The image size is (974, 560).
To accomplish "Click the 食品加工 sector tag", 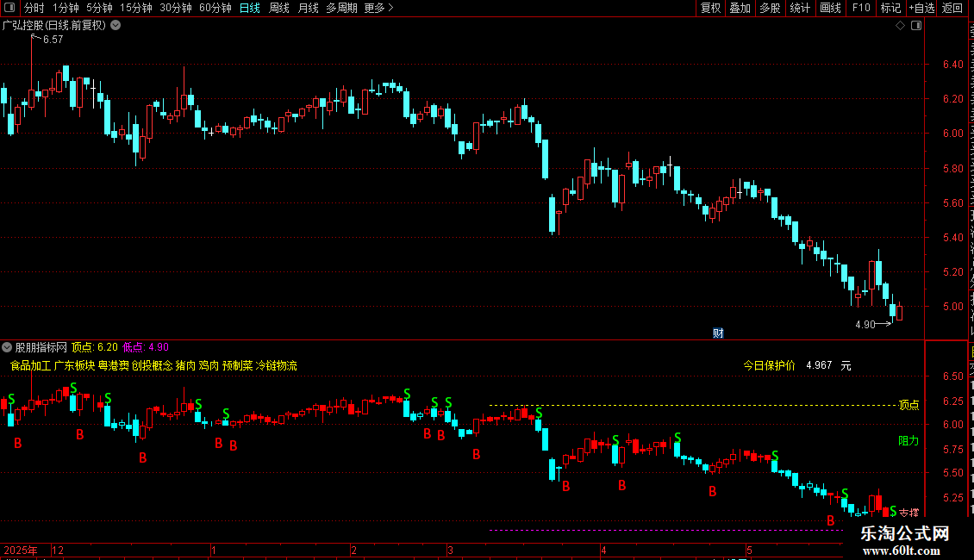I will click(x=30, y=365).
